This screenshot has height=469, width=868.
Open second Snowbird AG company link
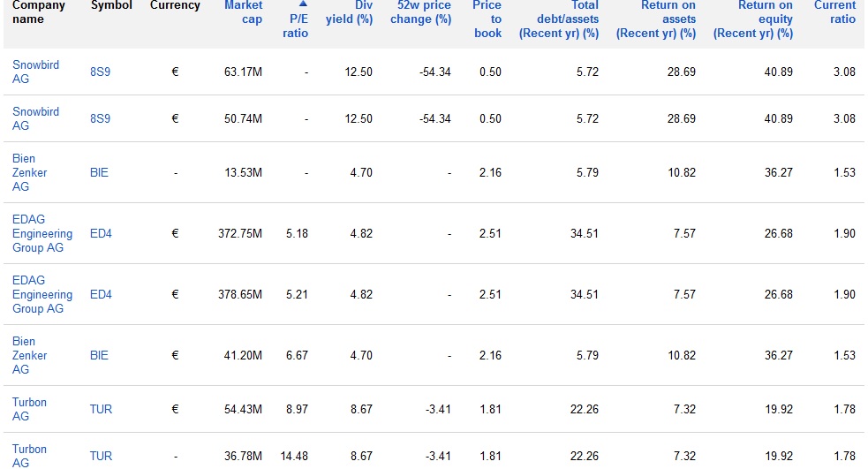click(x=35, y=118)
